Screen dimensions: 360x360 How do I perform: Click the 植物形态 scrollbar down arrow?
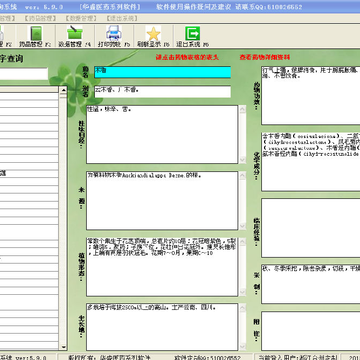243,293
